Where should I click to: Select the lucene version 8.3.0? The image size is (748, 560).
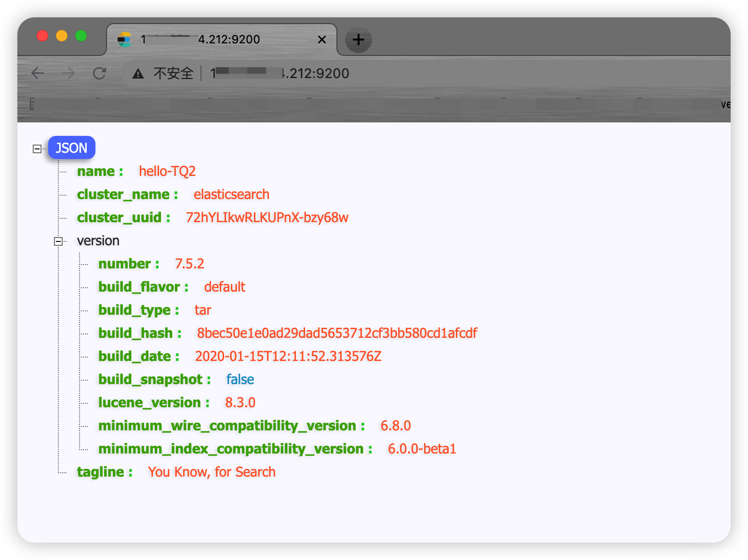tap(240, 402)
